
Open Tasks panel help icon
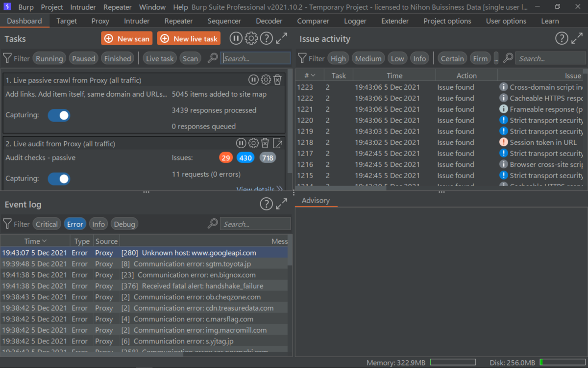[x=266, y=39]
